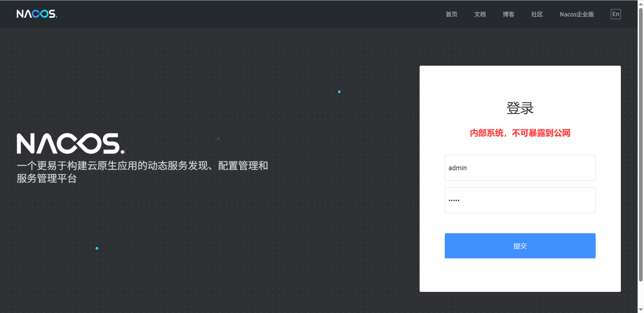The image size is (644, 313).
Task: Click the red warning 内部系统，不可暴露到公网
Action: [520, 133]
